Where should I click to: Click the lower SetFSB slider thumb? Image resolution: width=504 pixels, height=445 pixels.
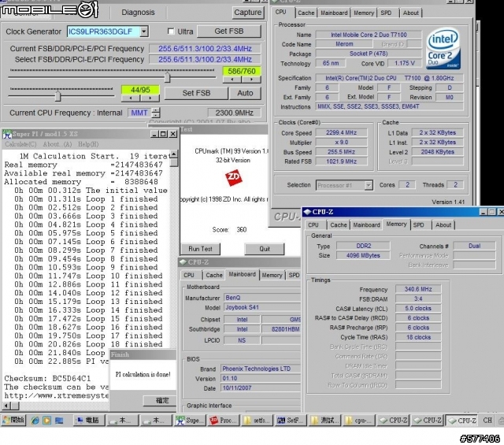pos(57,96)
